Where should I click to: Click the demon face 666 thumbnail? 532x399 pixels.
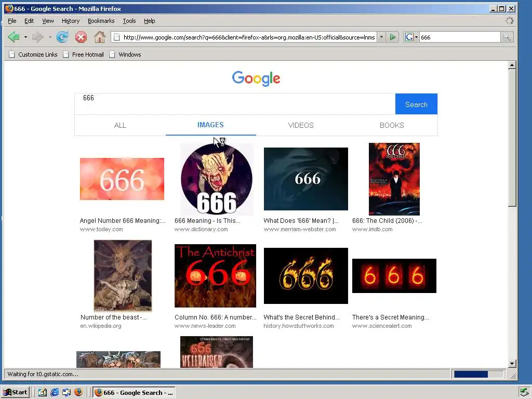(x=217, y=179)
